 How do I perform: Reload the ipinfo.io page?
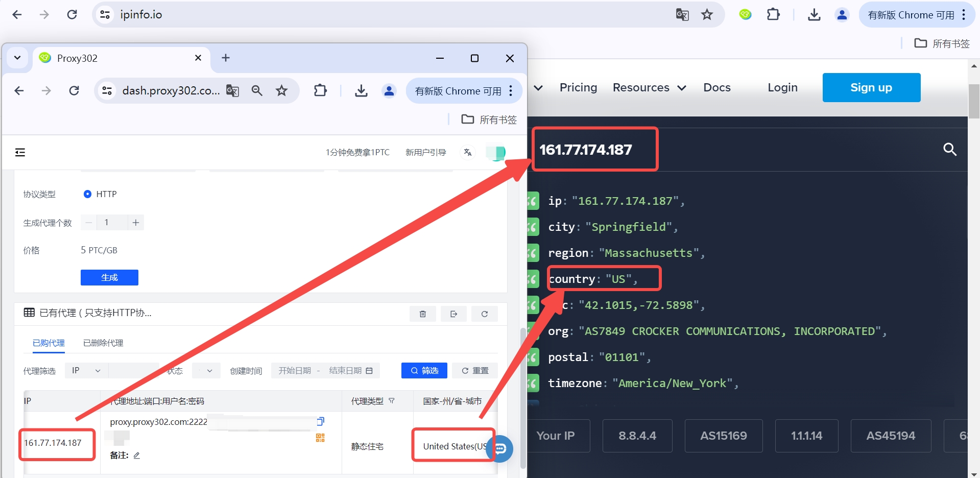tap(72, 14)
